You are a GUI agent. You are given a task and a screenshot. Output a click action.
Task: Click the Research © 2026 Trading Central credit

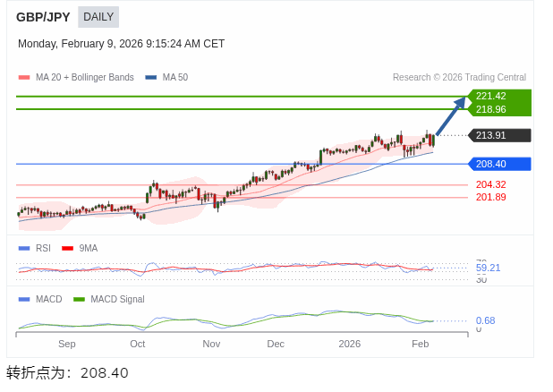pyautogui.click(x=459, y=77)
